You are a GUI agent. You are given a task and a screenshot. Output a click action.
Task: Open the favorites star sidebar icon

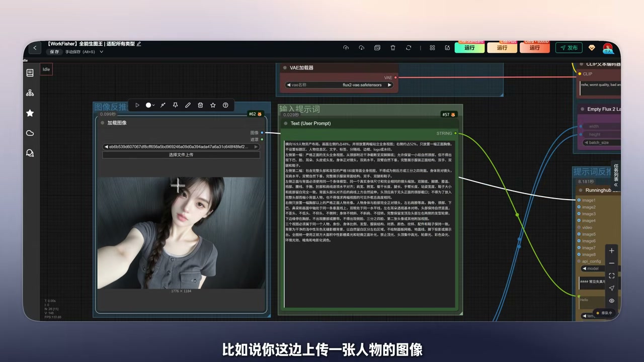[x=30, y=113]
